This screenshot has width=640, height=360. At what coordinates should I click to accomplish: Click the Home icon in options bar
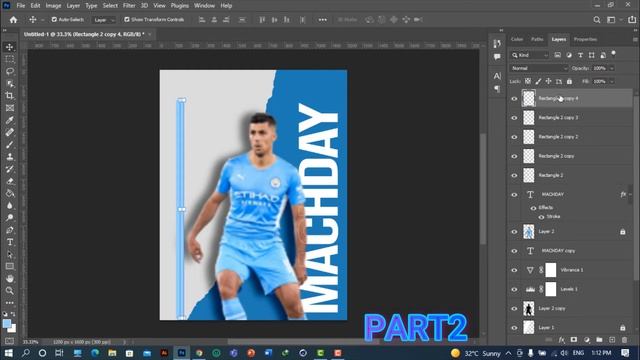[x=13, y=20]
